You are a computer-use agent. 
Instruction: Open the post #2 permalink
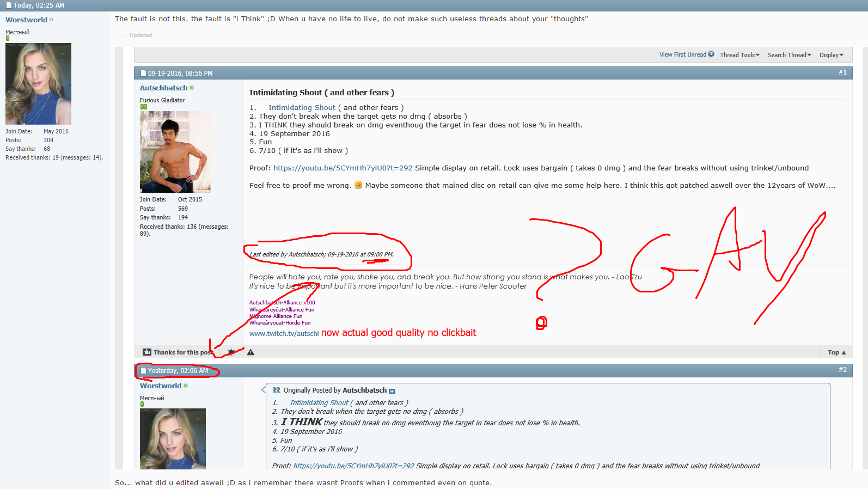(842, 370)
